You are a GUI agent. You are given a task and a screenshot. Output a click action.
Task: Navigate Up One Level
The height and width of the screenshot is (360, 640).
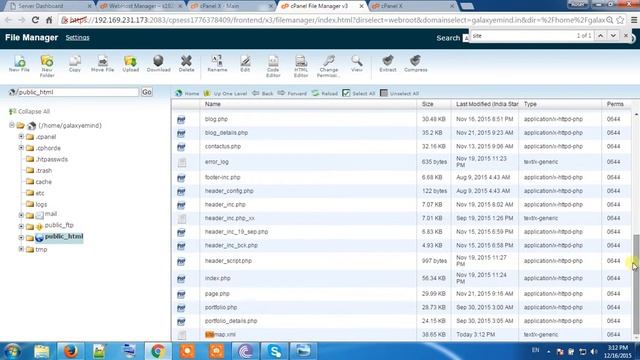pos(225,93)
